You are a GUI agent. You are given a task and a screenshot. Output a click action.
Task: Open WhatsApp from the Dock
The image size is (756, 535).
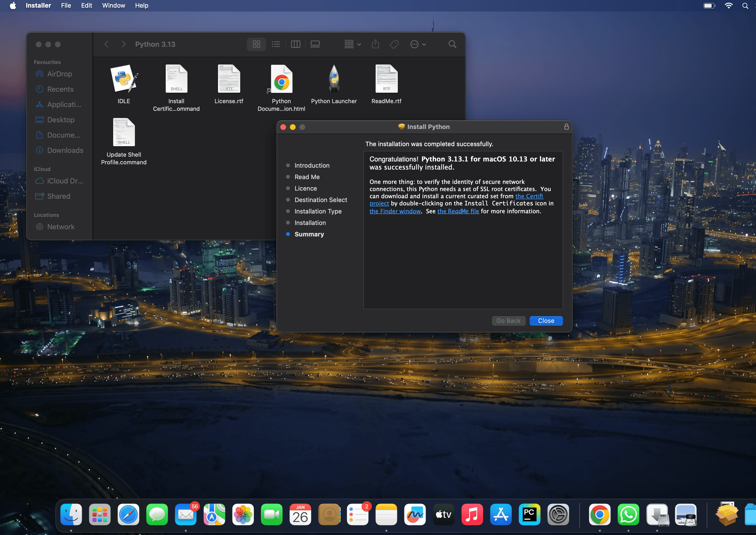[628, 514]
